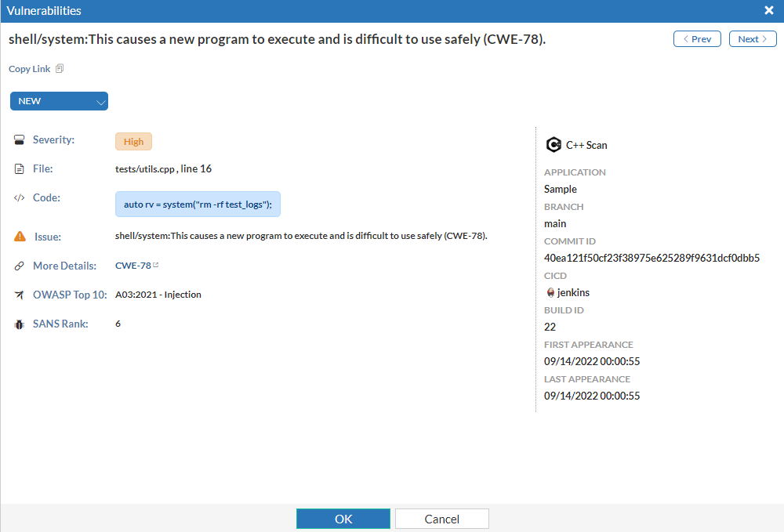784x532 pixels.
Task: Click the commit ID hash value
Action: [x=652, y=258]
